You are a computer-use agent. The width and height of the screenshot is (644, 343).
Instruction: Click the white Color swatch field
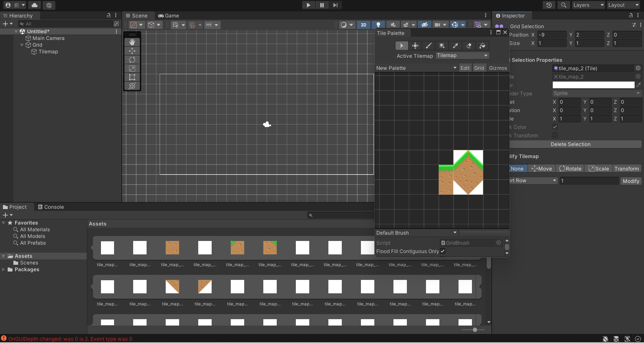click(593, 85)
